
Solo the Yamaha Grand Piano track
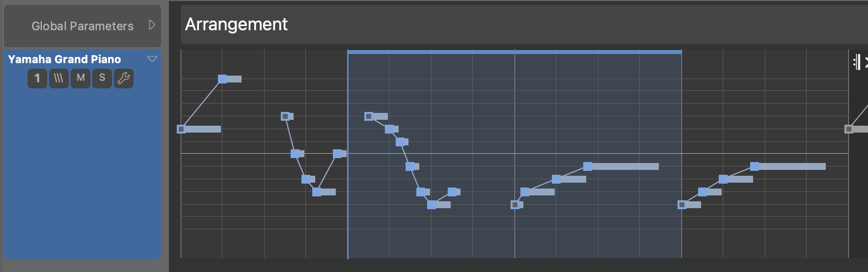coord(102,78)
